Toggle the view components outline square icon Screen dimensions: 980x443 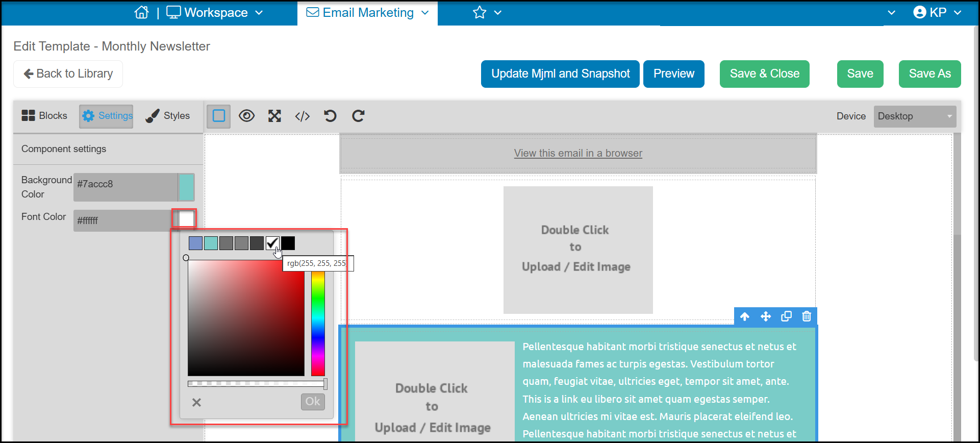[219, 116]
